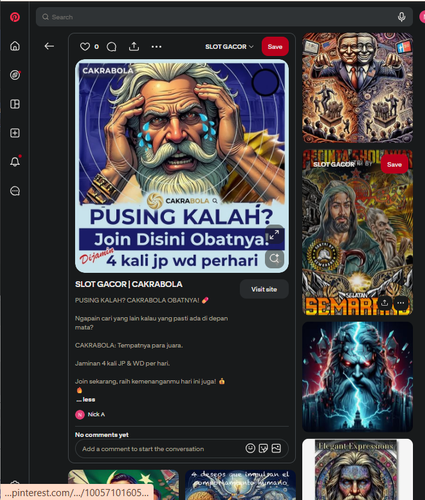This screenshot has width=425, height=500.
Task: Share the SEMARANG pin from its overlay icon
Action: 384,303
